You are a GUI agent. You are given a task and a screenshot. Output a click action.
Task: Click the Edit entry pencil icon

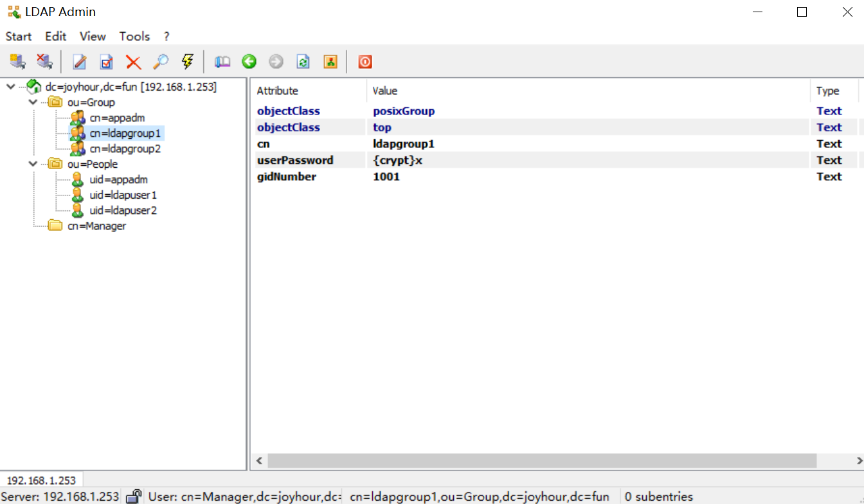click(80, 62)
